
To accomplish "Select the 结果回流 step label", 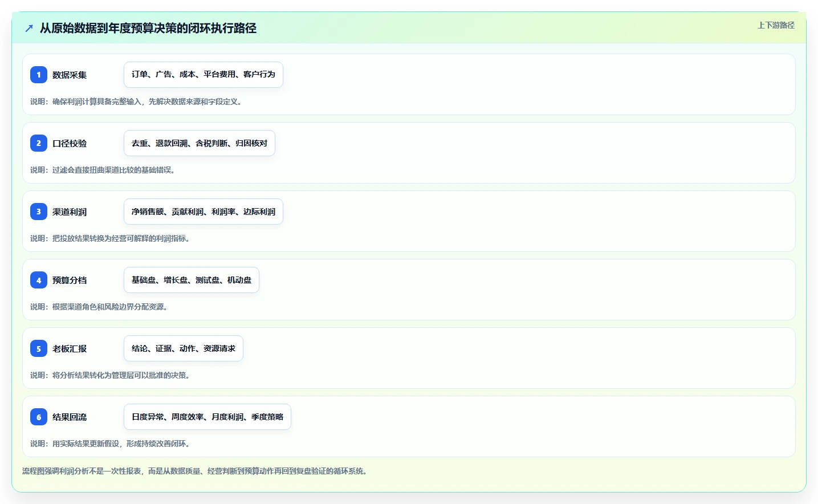I will tap(70, 417).
